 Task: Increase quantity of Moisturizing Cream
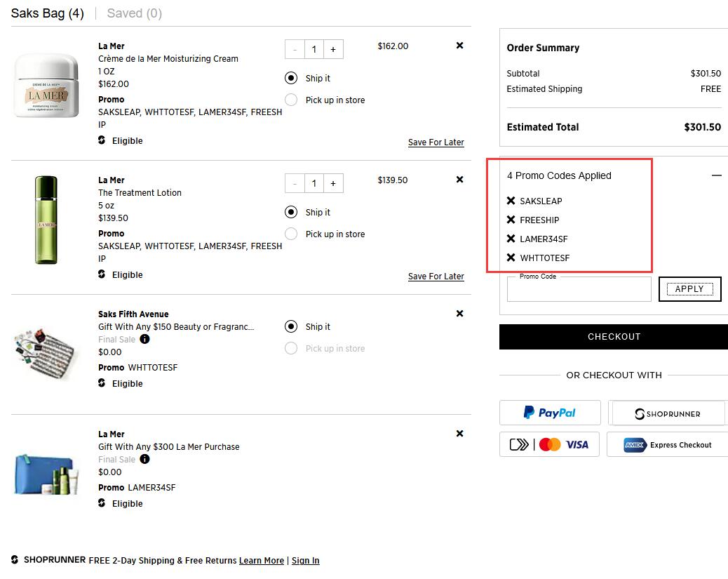[333, 49]
